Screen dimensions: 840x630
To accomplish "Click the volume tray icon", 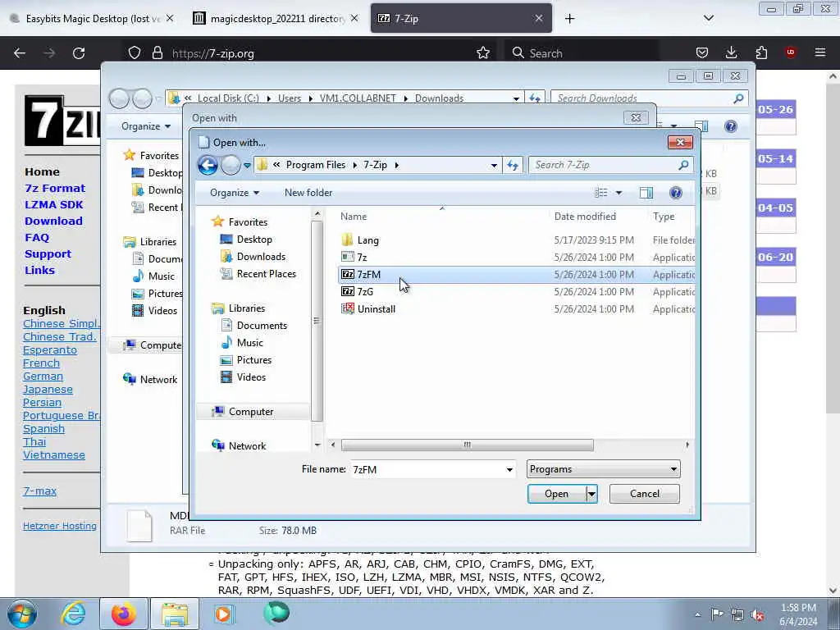I will 757,614.
